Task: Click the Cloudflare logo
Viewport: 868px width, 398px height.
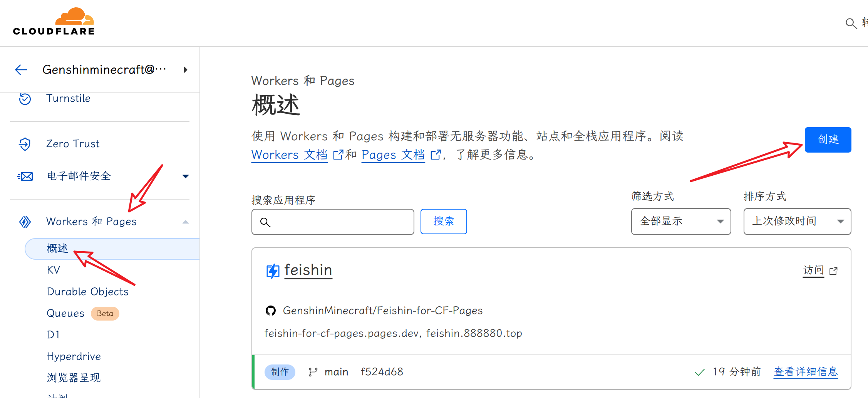Action: [54, 22]
